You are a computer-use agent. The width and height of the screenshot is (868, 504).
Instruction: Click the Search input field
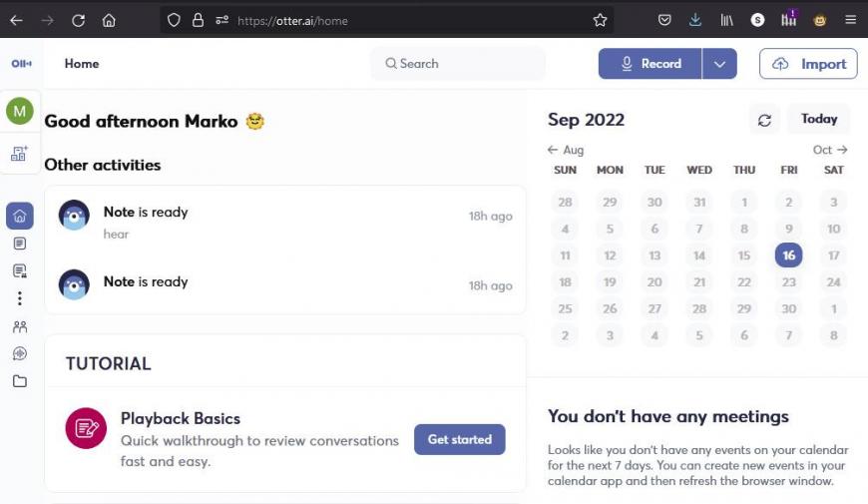(458, 64)
